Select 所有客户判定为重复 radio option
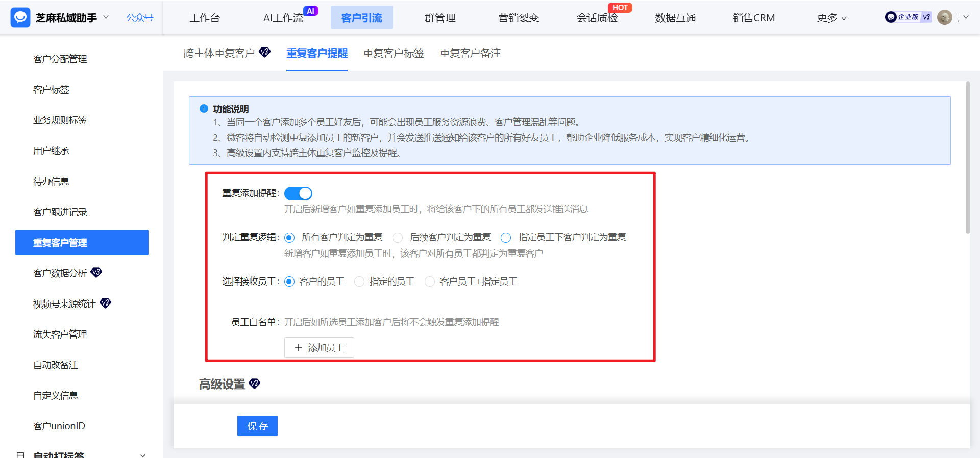This screenshot has width=980, height=458. tap(289, 238)
